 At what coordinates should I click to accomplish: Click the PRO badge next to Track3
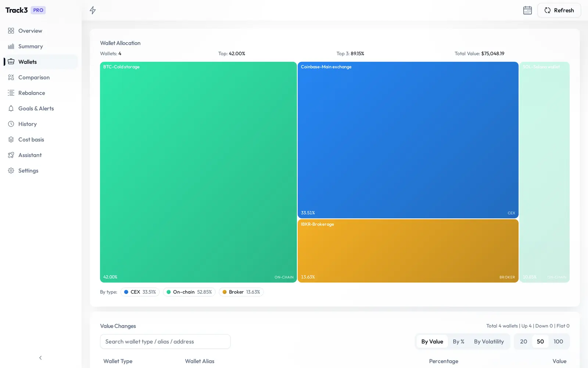(38, 10)
